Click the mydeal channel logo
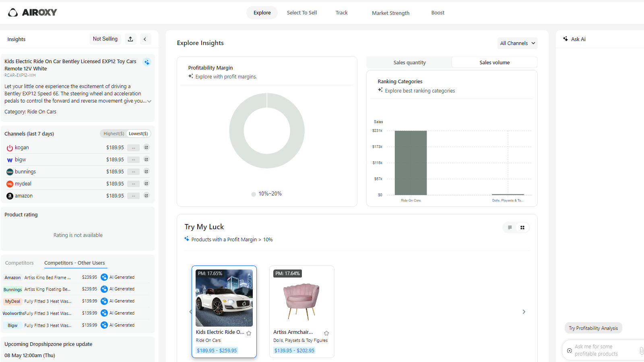 (x=10, y=184)
